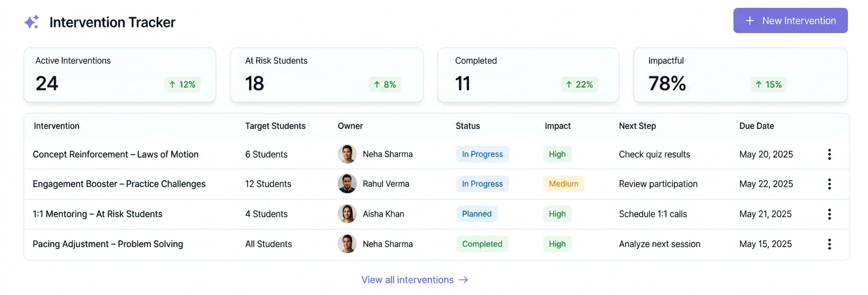The image size is (868, 295).
Task: Sort by the Status column header
Action: (468, 126)
